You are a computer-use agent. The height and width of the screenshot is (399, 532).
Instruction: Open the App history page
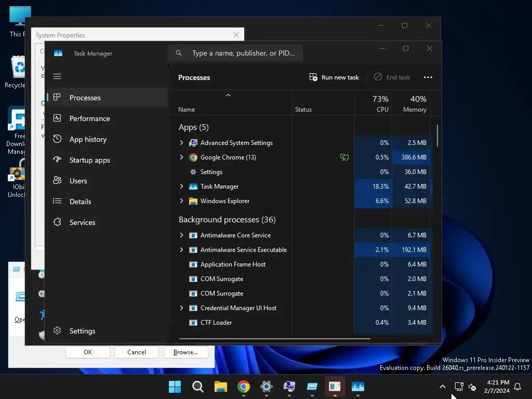107,139
